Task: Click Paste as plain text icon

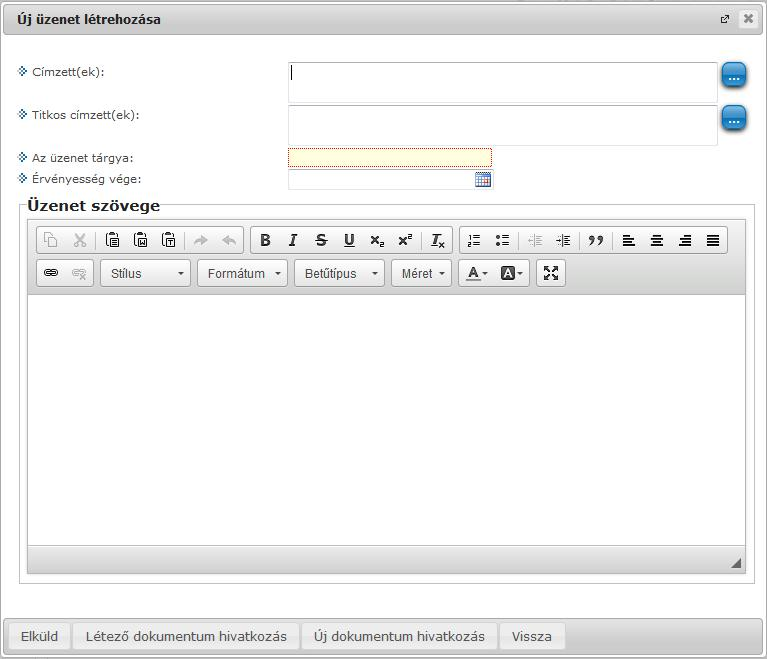Action: click(x=169, y=240)
